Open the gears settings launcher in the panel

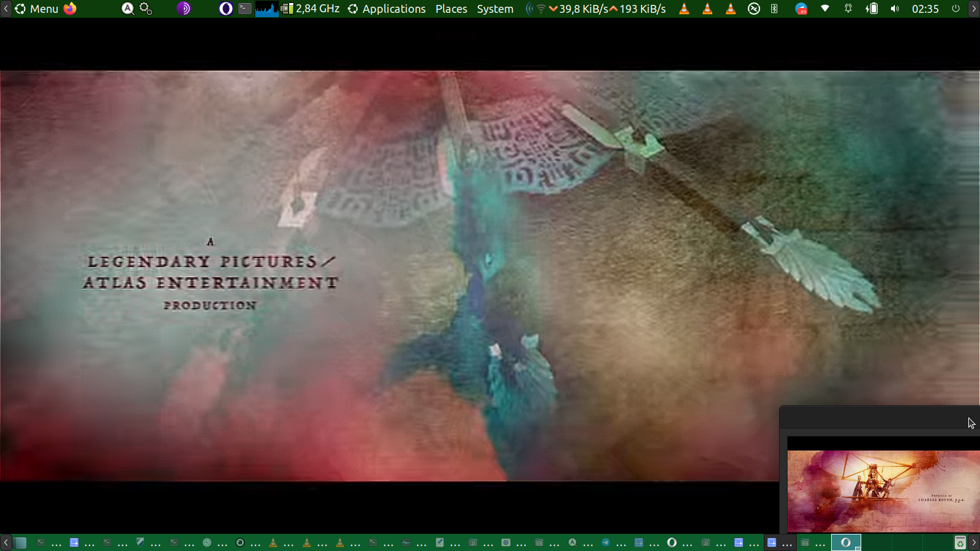coord(146,9)
